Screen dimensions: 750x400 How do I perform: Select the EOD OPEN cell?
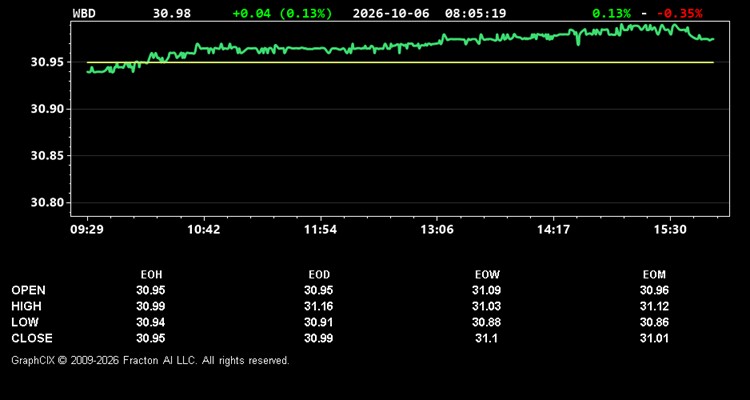(x=319, y=290)
